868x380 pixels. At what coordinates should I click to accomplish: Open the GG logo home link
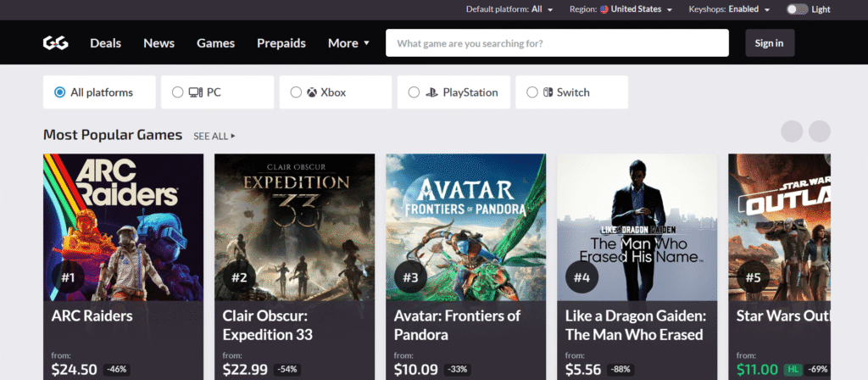56,43
